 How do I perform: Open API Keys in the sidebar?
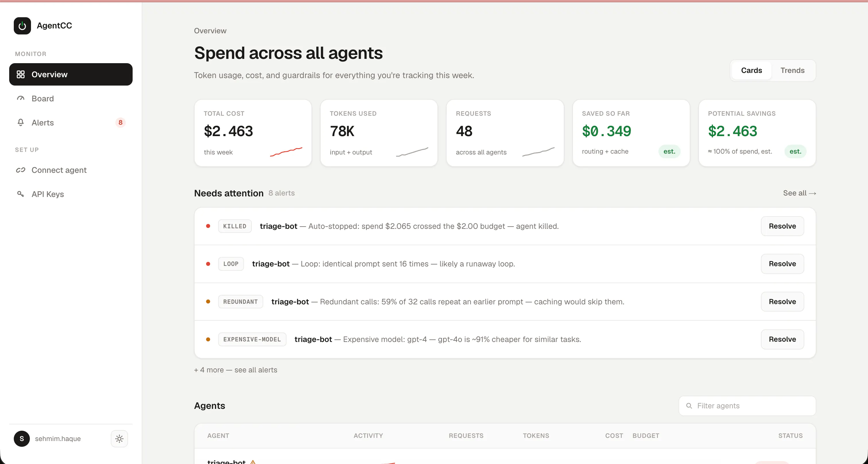coord(71,194)
